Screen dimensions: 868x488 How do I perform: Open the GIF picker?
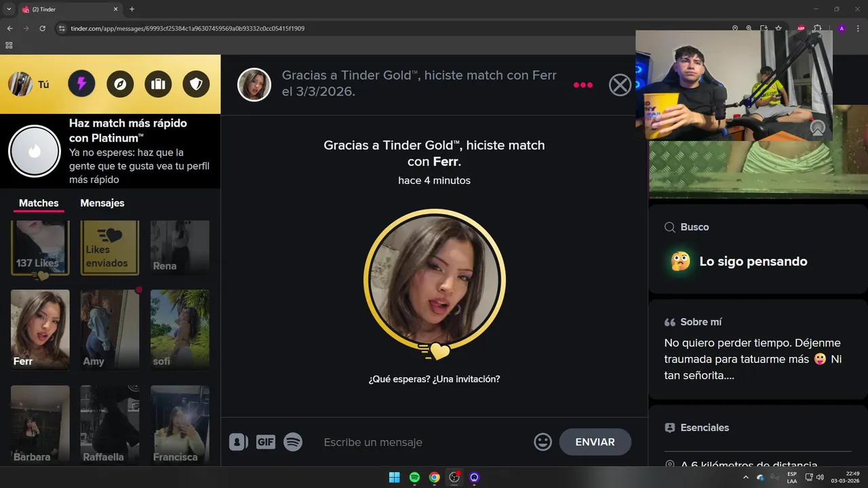tap(265, 442)
